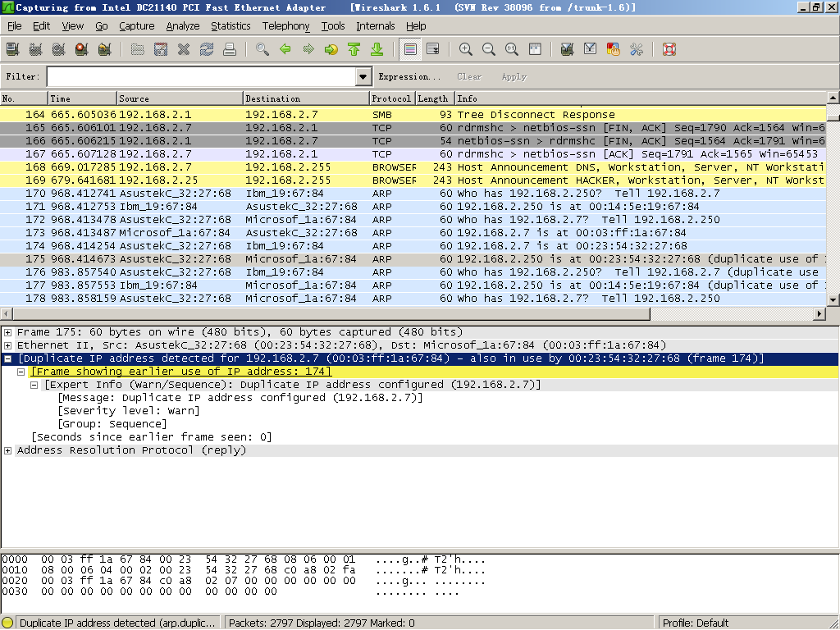Collapse the Expert Info node
Screen dimensions: 840x630
[34, 385]
